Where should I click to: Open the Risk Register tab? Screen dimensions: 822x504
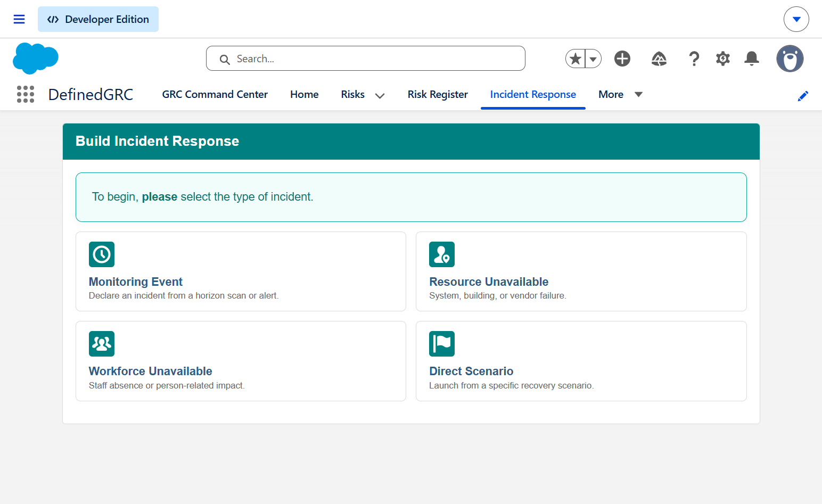[x=438, y=94]
